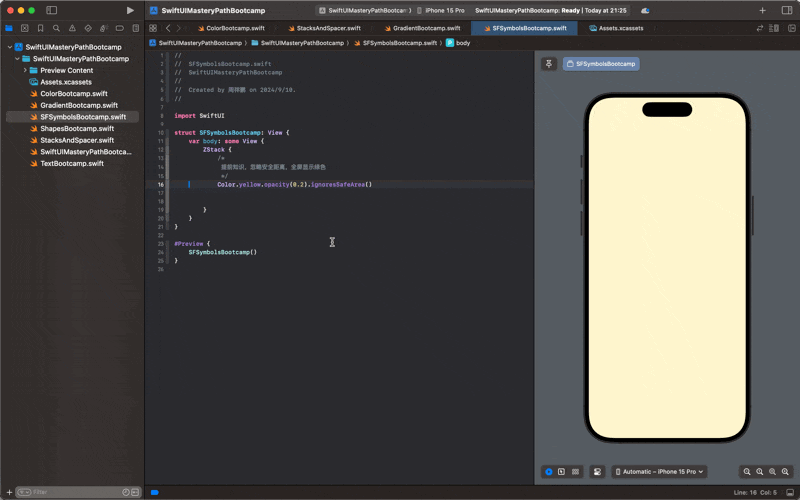The width and height of the screenshot is (800, 500).
Task: Open the related items grid icon
Action: tap(153, 28)
